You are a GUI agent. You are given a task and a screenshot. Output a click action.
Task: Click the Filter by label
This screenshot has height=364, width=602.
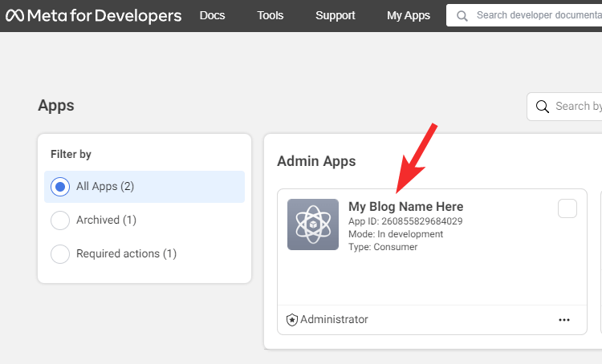(x=71, y=154)
